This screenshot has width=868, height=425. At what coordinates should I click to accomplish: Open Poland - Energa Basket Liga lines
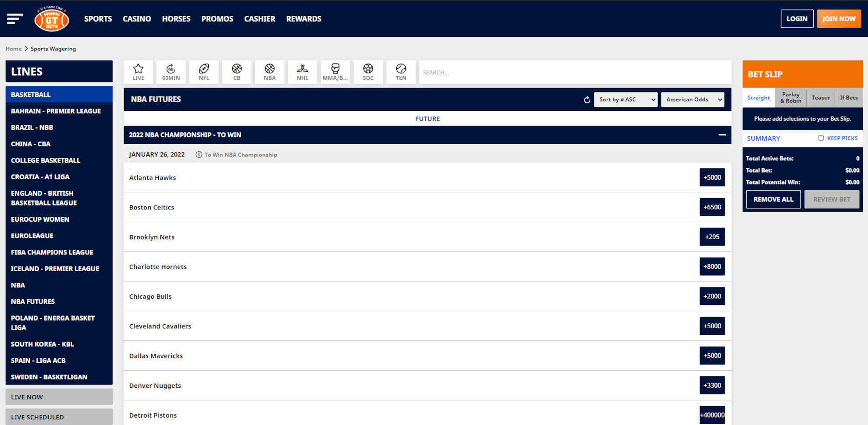pyautogui.click(x=59, y=323)
